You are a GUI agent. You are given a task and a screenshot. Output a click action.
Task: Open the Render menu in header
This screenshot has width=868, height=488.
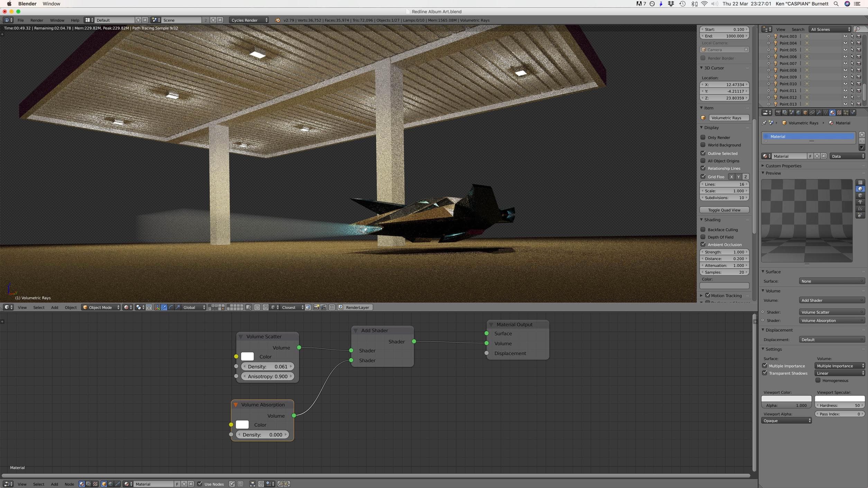[x=37, y=20]
